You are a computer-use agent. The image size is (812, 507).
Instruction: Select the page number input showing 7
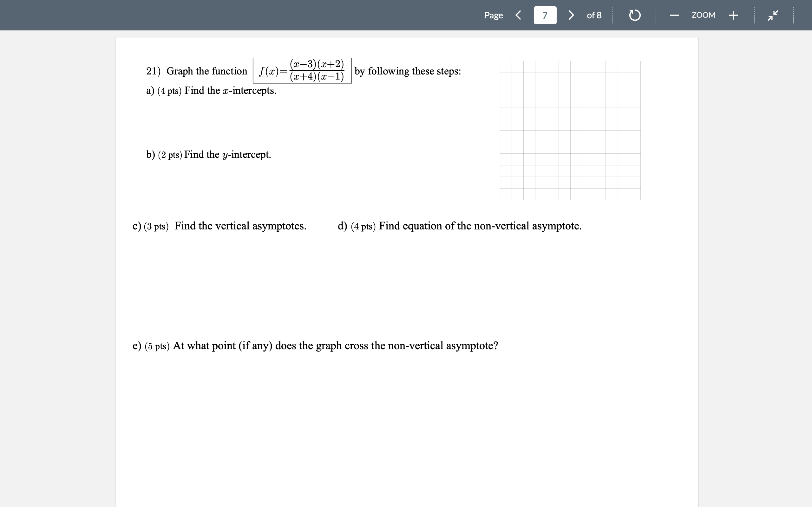[545, 15]
